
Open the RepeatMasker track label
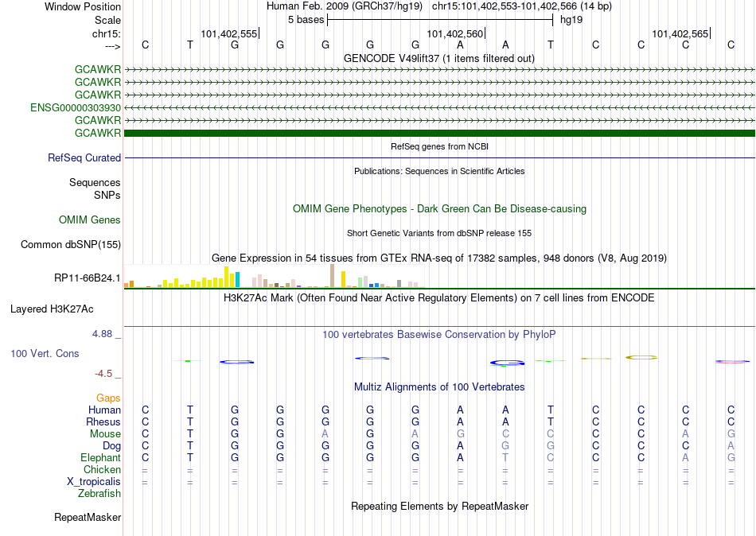[x=88, y=517]
